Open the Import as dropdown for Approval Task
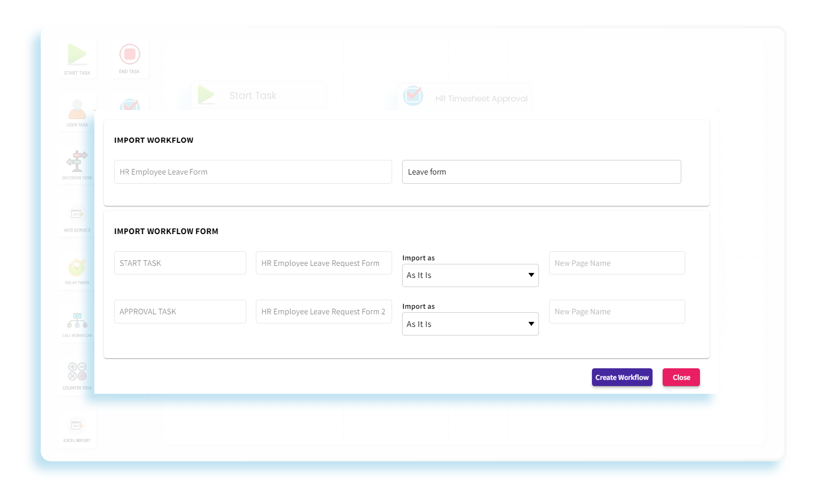The height and width of the screenshot is (504, 813). pyautogui.click(x=470, y=323)
